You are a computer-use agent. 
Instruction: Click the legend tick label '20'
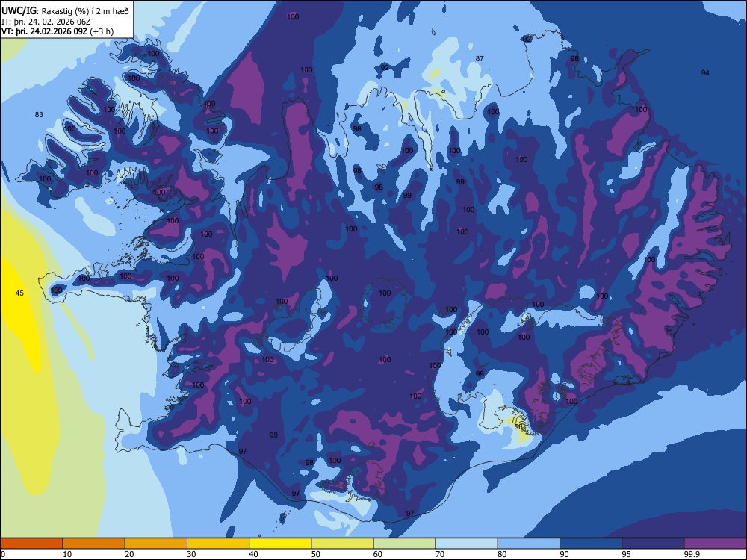(x=129, y=554)
